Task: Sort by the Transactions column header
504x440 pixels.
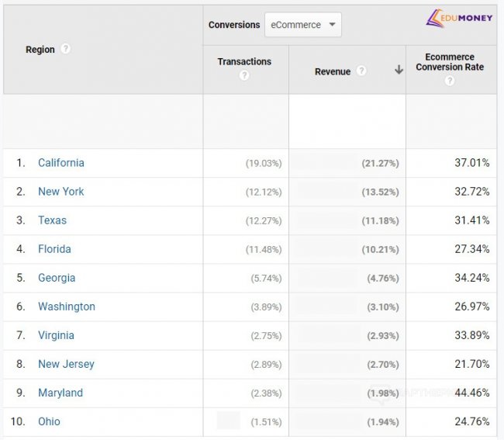Action: pos(244,61)
